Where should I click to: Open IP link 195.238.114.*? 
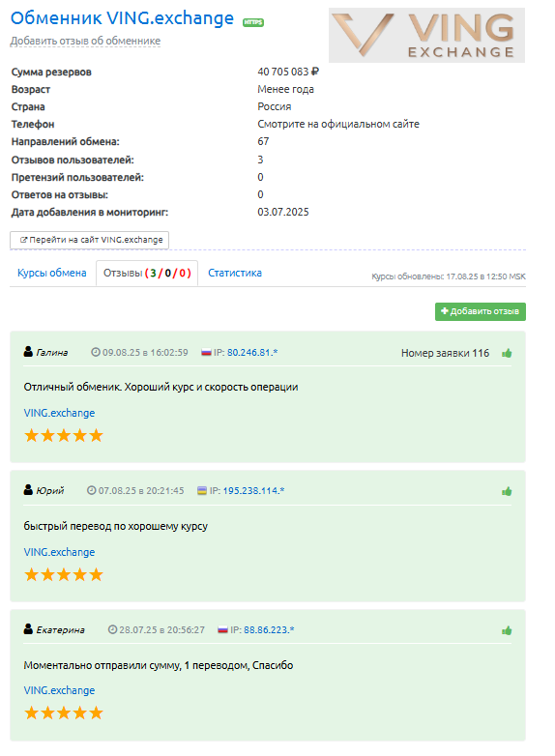253,491
